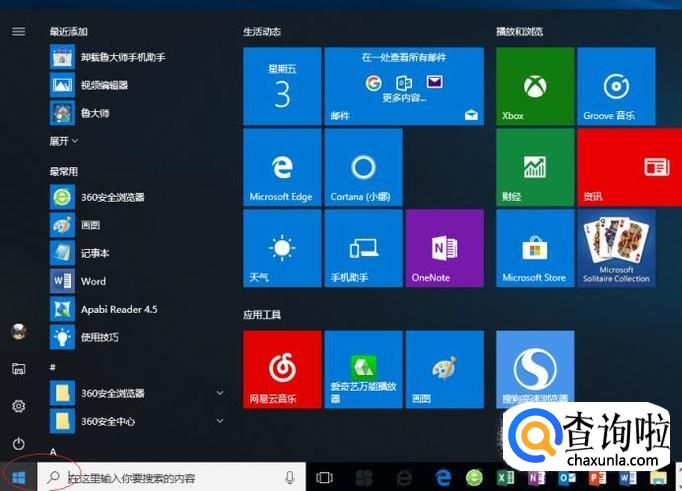Click the Power button in Start
This screenshot has width=682, height=491.
(18, 444)
